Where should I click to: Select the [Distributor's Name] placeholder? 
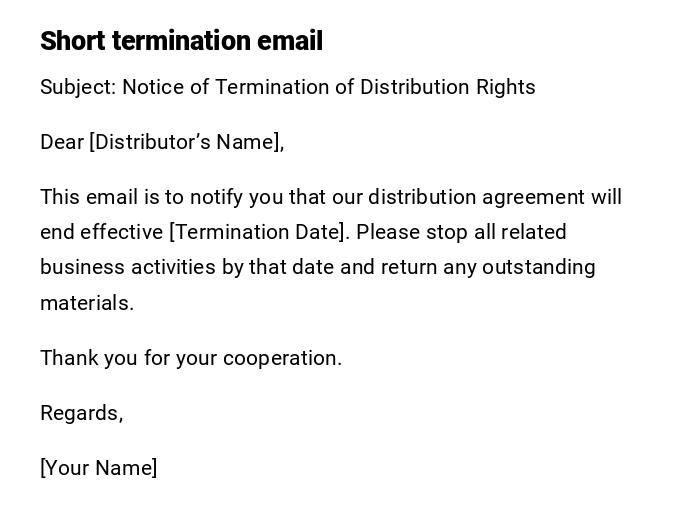(x=186, y=142)
